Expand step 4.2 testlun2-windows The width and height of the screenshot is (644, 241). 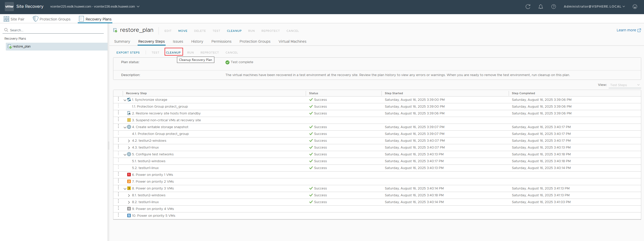pos(129,141)
